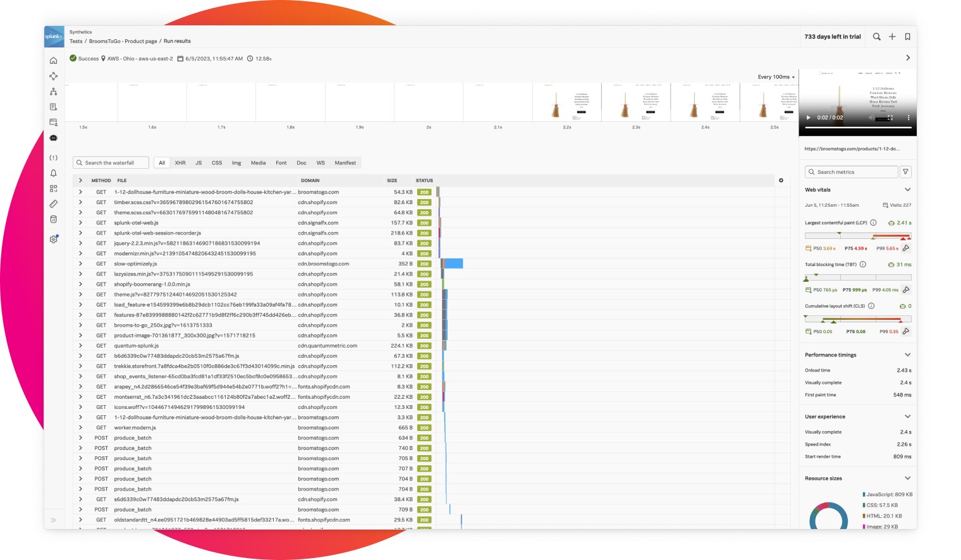
Task: Open waterfall table column settings gear
Action: (781, 181)
